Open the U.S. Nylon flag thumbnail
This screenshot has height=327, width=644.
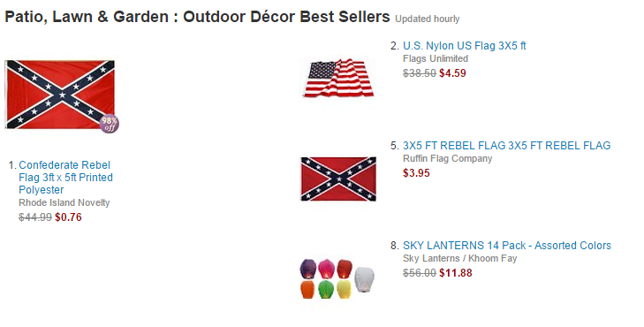click(338, 78)
